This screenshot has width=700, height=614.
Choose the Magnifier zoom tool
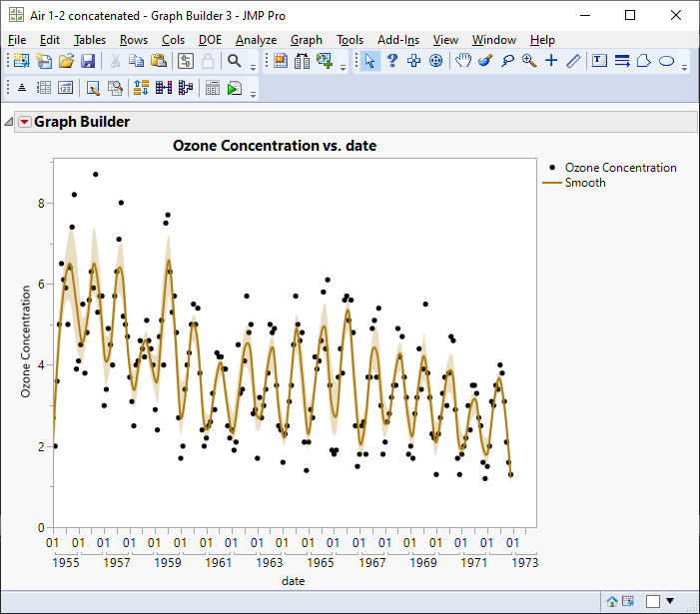(529, 61)
